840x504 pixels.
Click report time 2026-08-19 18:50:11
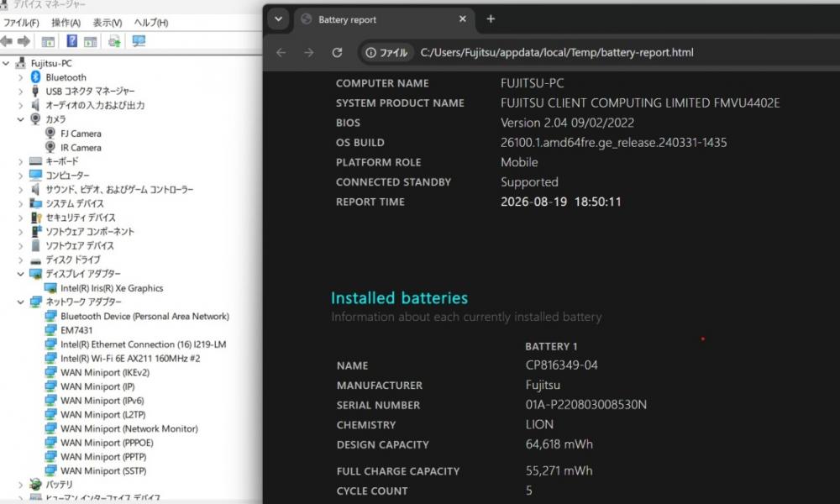click(x=561, y=202)
